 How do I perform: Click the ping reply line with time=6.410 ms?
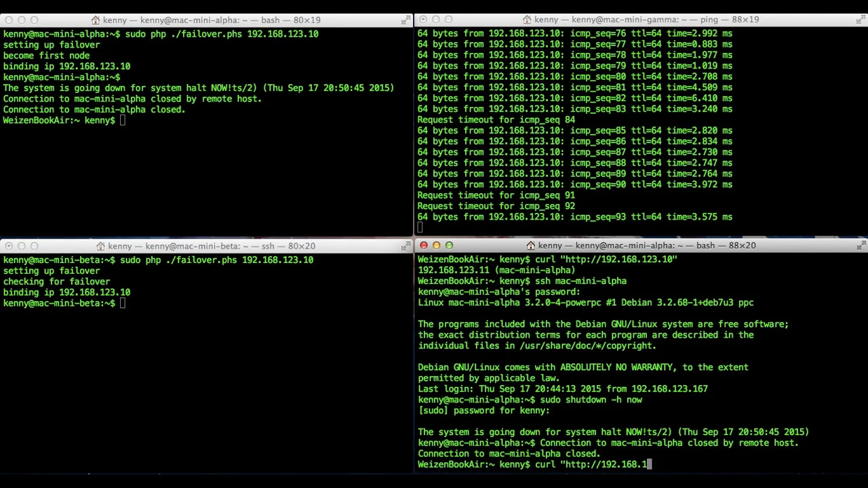click(574, 98)
